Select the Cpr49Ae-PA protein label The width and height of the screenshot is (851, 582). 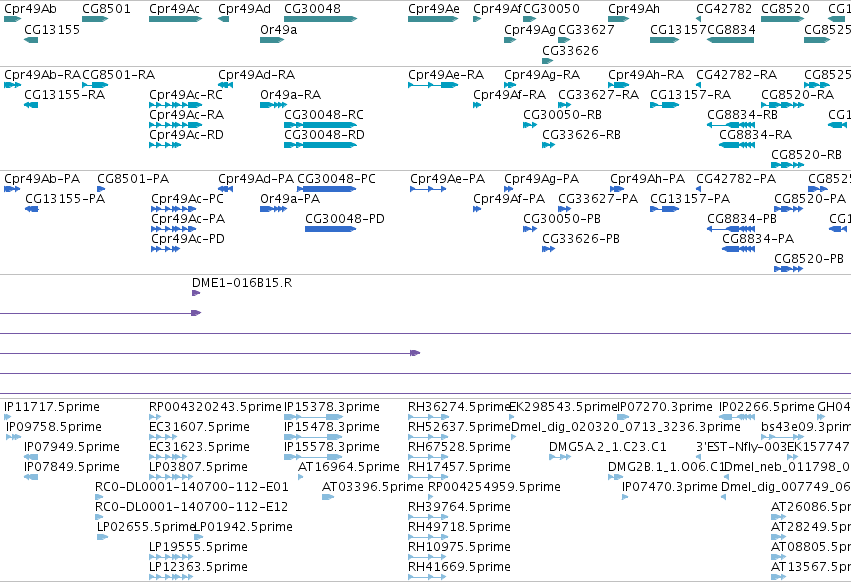pyautogui.click(x=448, y=179)
